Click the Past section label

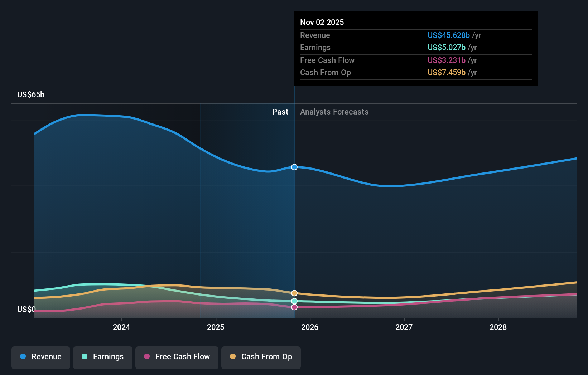tap(280, 112)
